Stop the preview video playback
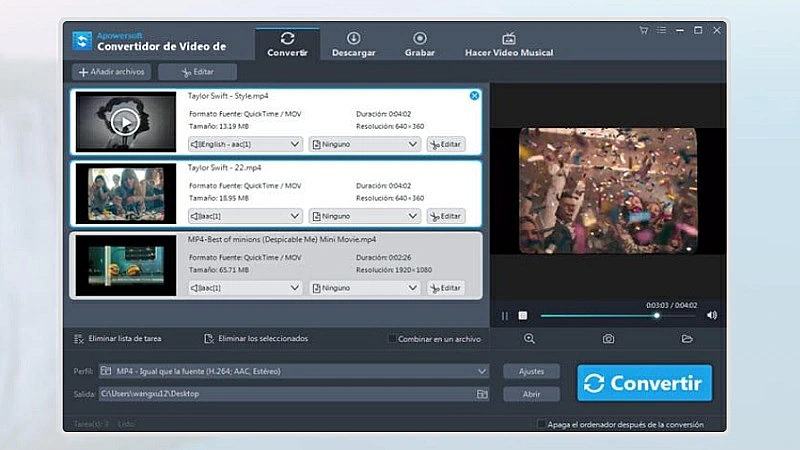The width and height of the screenshot is (800, 450). coord(522,315)
